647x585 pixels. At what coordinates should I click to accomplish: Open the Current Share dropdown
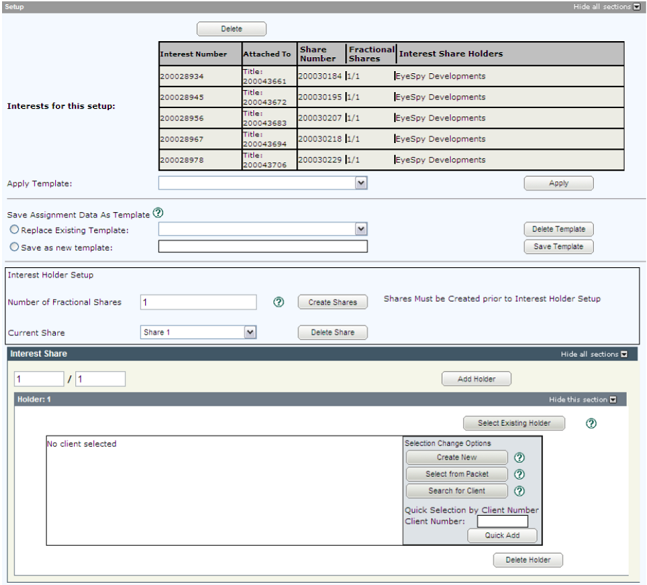198,332
